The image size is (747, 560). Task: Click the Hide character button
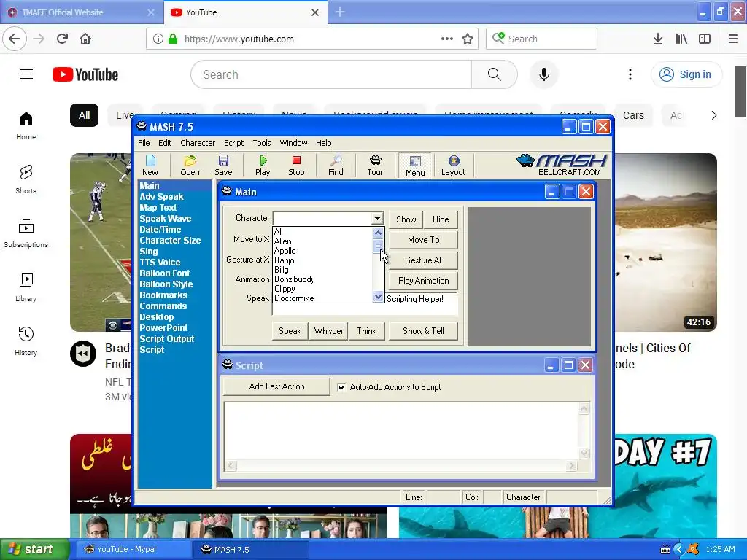pos(441,219)
